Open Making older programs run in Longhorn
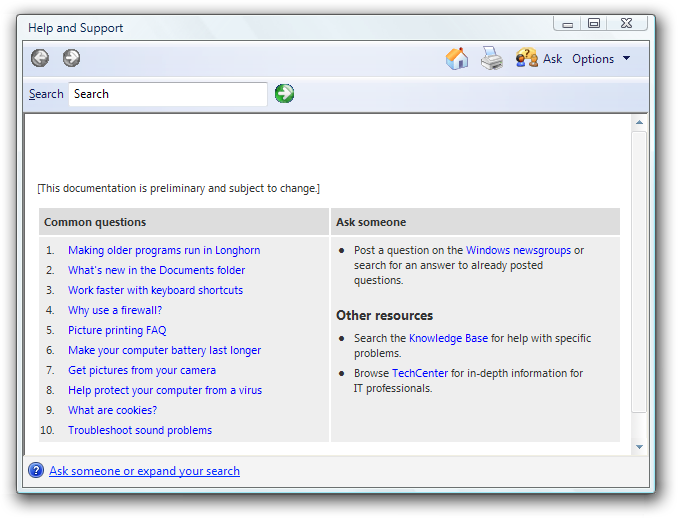The height and width of the screenshot is (518, 678). (x=163, y=250)
